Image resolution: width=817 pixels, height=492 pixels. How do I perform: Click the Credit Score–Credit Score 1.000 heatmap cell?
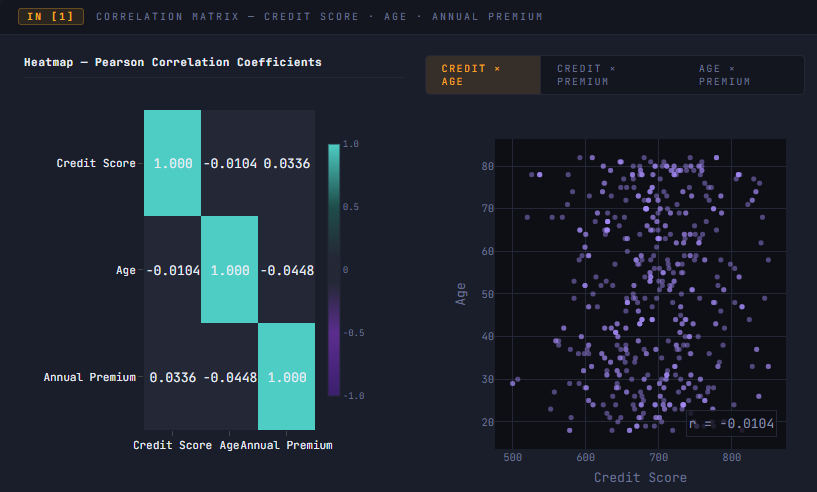pyautogui.click(x=172, y=163)
